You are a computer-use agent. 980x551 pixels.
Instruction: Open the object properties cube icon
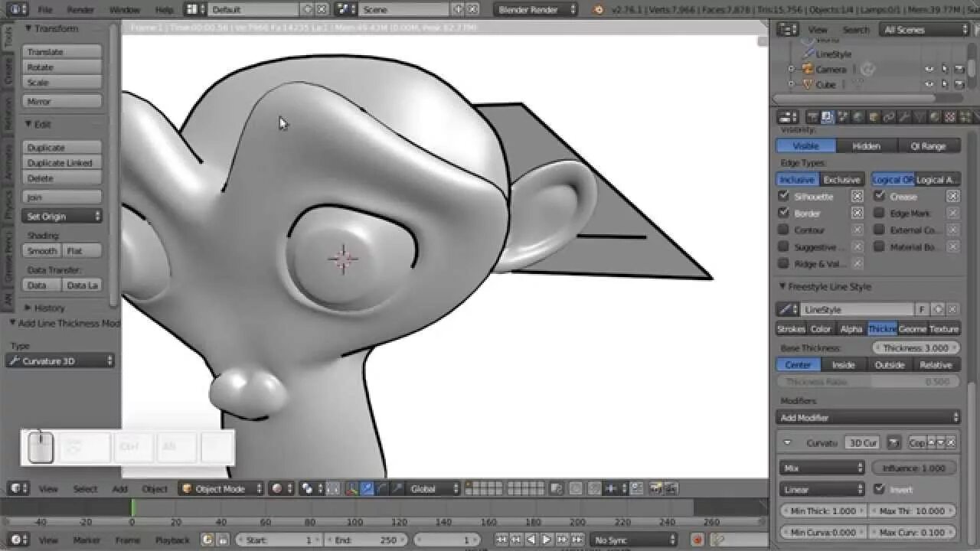[x=874, y=117]
